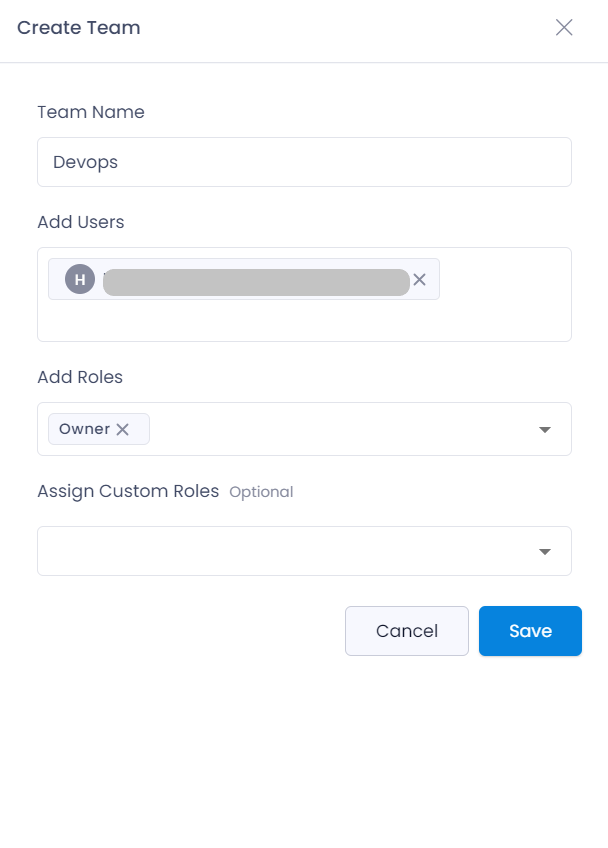The height and width of the screenshot is (848, 608).
Task: Focus the Team Name field containing Devops
Action: (x=304, y=162)
